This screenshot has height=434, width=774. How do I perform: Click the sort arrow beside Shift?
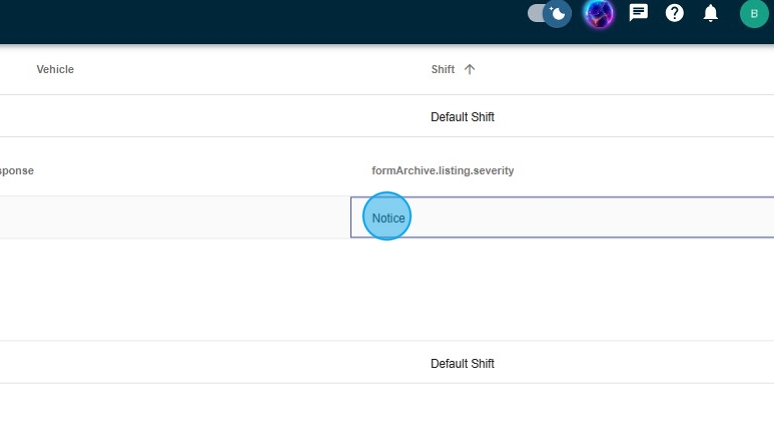(x=470, y=69)
